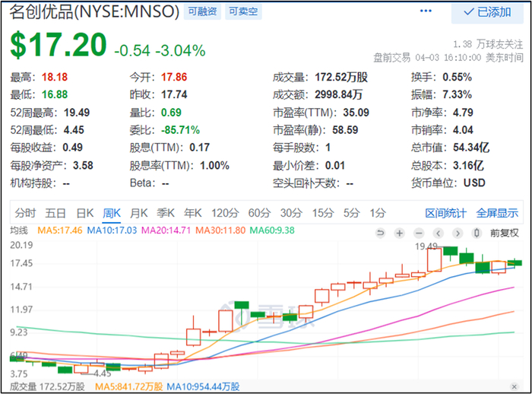
Task: Zoom in chart with plus icon
Action: coord(400,233)
